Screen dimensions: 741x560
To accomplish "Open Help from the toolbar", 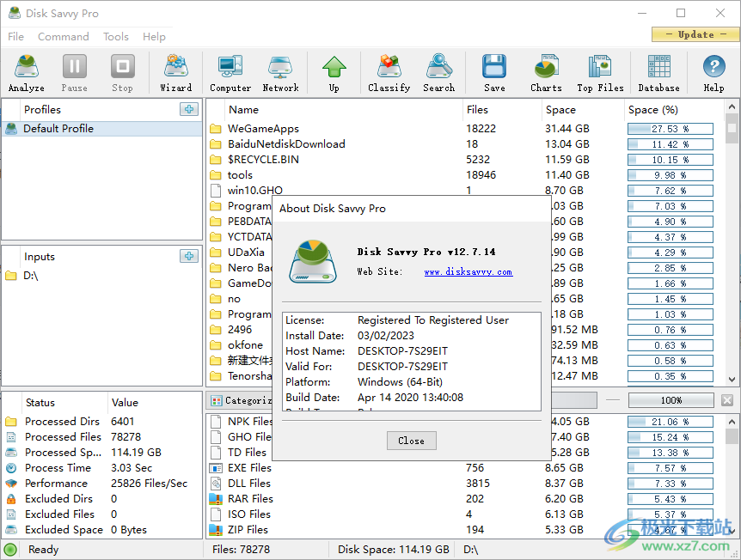I will 713,73.
